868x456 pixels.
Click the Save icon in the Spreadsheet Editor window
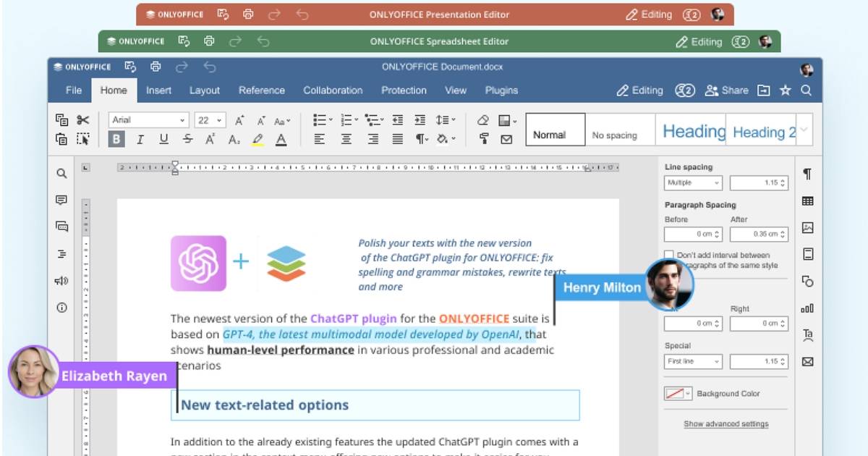tap(184, 41)
